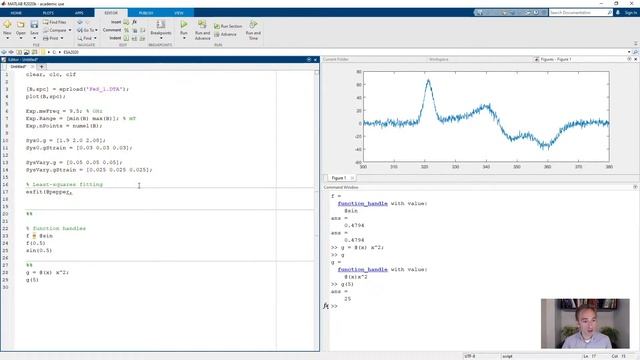Click Run and Time icon
Image resolution: width=640 pixels, height=360 pixels.
[253, 25]
